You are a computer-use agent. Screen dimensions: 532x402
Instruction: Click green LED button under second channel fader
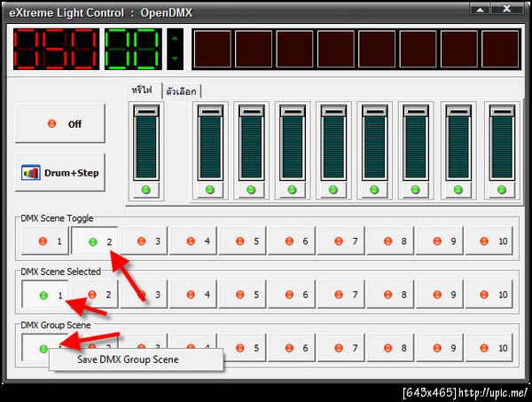click(251, 190)
